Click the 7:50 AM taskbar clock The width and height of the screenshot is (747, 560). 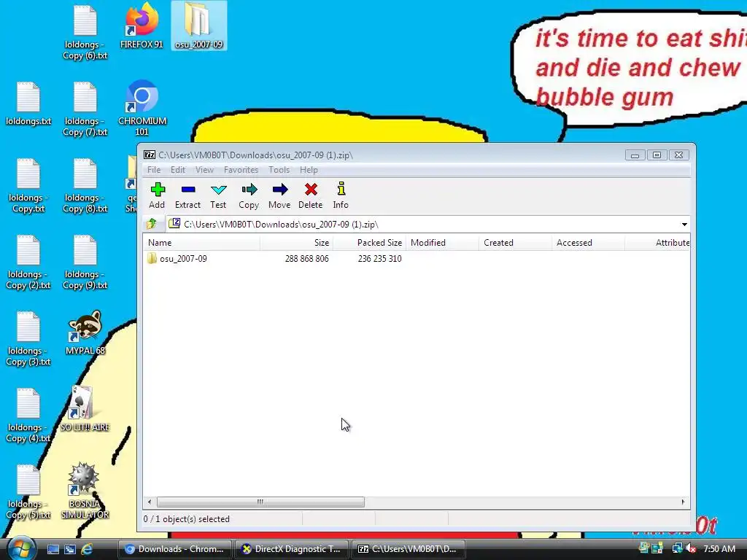pos(719,549)
